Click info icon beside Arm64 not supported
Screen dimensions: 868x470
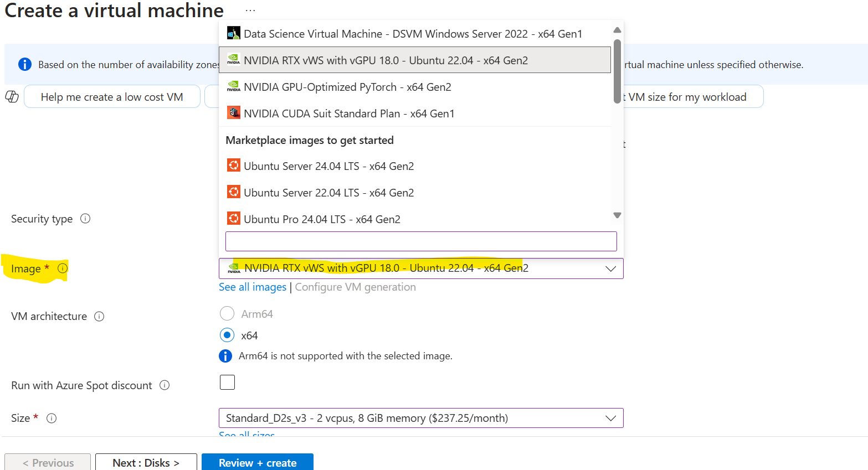pos(225,356)
